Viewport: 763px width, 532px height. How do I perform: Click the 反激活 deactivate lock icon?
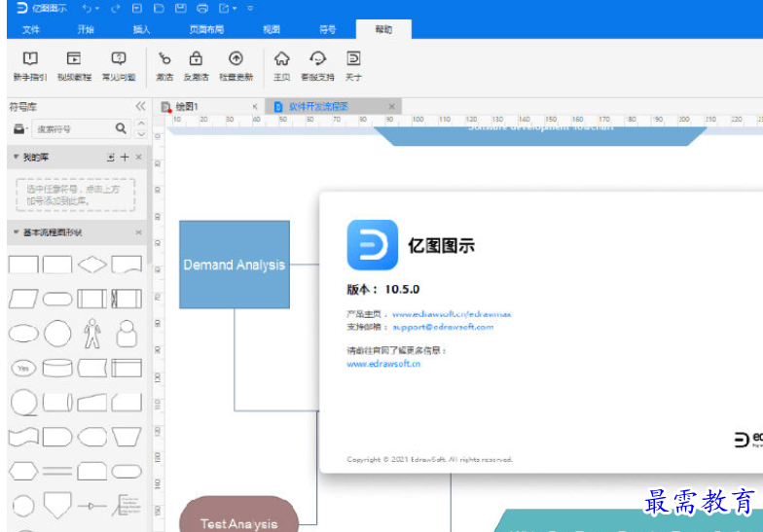pos(197,66)
